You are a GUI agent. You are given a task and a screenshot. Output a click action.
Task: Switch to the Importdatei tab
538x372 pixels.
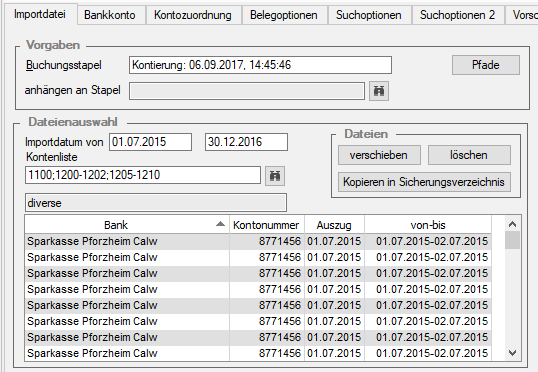coord(39,14)
